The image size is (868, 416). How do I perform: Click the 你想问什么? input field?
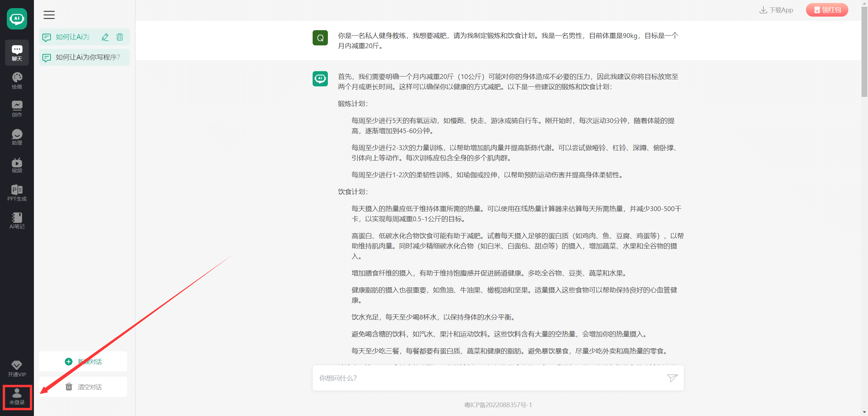coord(488,378)
